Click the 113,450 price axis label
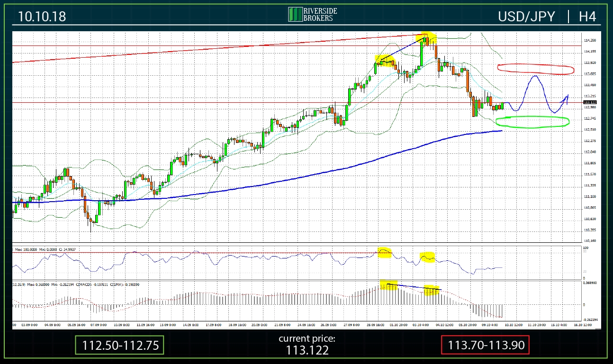613x364 pixels. pyautogui.click(x=590, y=85)
